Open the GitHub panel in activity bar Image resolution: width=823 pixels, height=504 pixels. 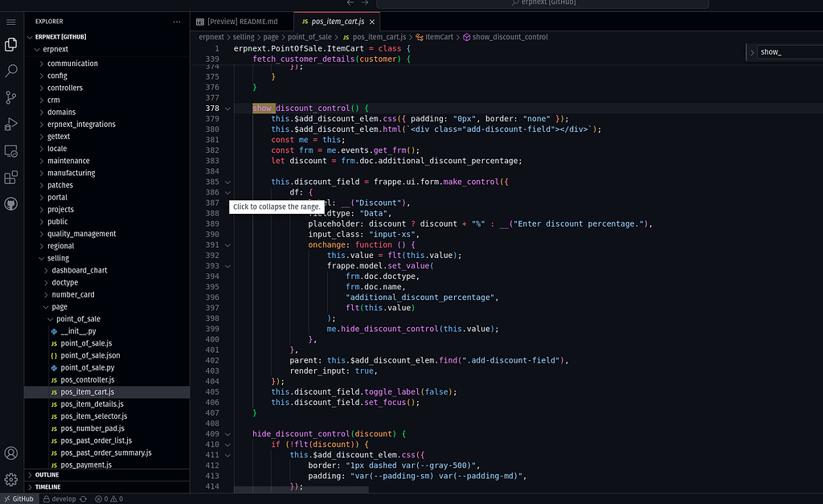coord(11,204)
